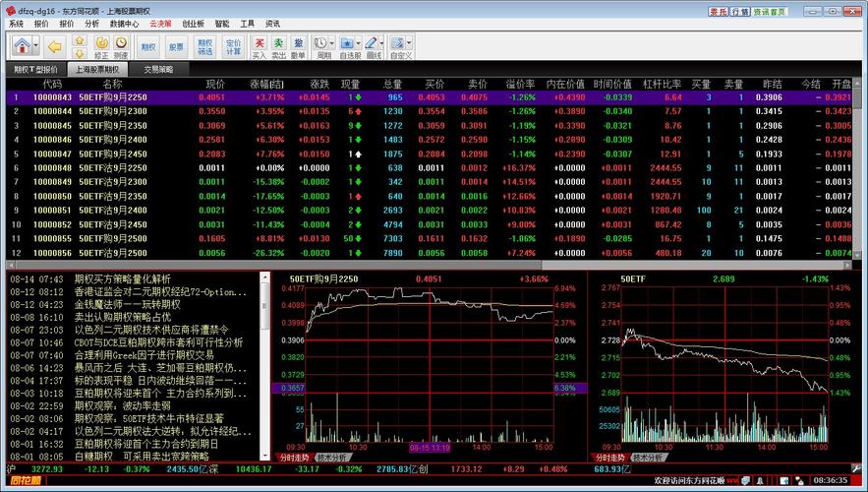Open the red 云决策 menu

click(x=160, y=24)
